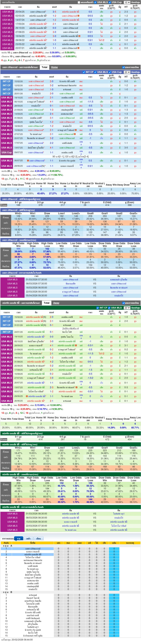
Task: Click red card icon in 22/07/21 head-to-head row
Action: tap(79, 48)
